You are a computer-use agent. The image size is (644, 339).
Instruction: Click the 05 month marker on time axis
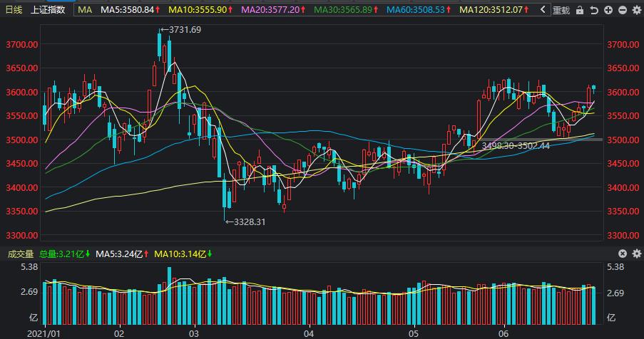click(414, 333)
